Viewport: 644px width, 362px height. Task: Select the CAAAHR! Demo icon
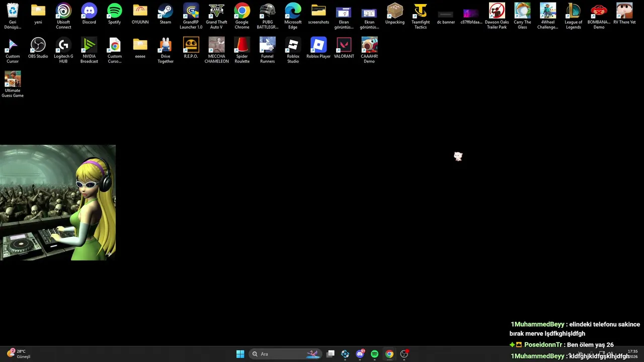[x=369, y=50]
